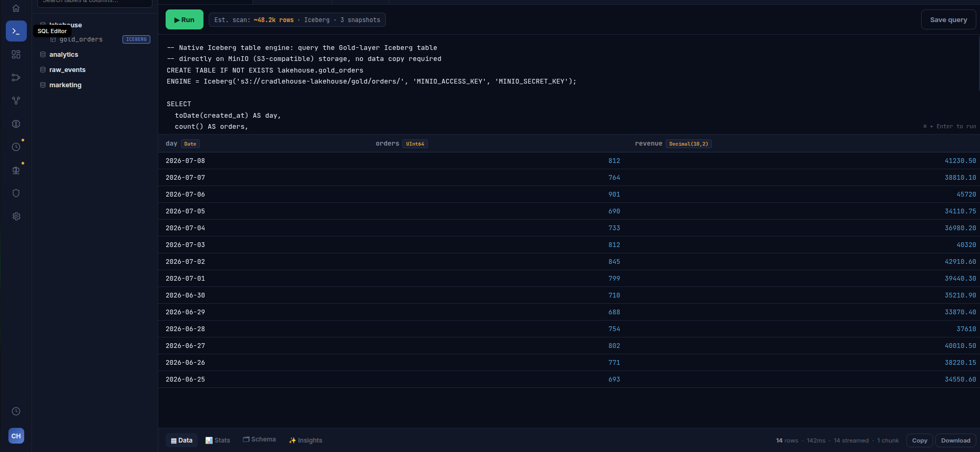Open the brain AI icon in sidebar
The height and width of the screenshot is (452, 980).
click(x=16, y=124)
